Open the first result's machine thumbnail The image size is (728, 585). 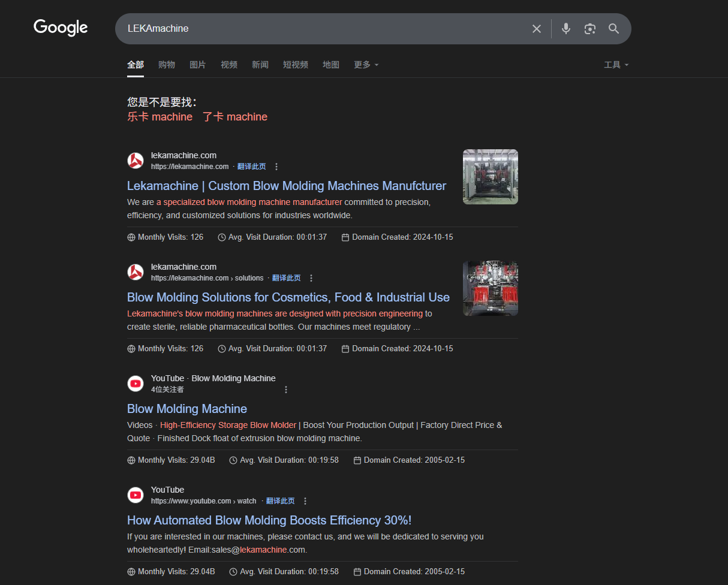click(490, 177)
